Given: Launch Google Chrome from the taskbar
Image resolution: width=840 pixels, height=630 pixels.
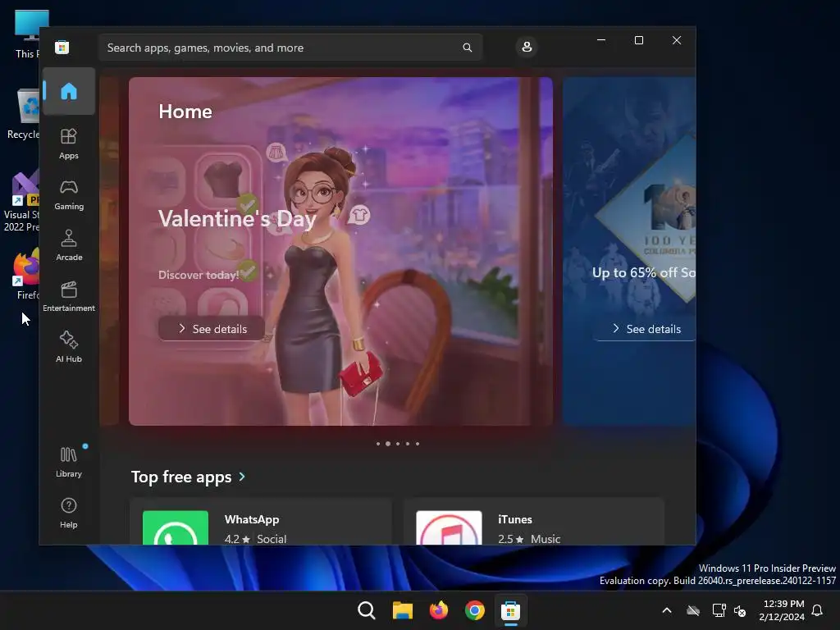Looking at the screenshot, I should point(475,610).
